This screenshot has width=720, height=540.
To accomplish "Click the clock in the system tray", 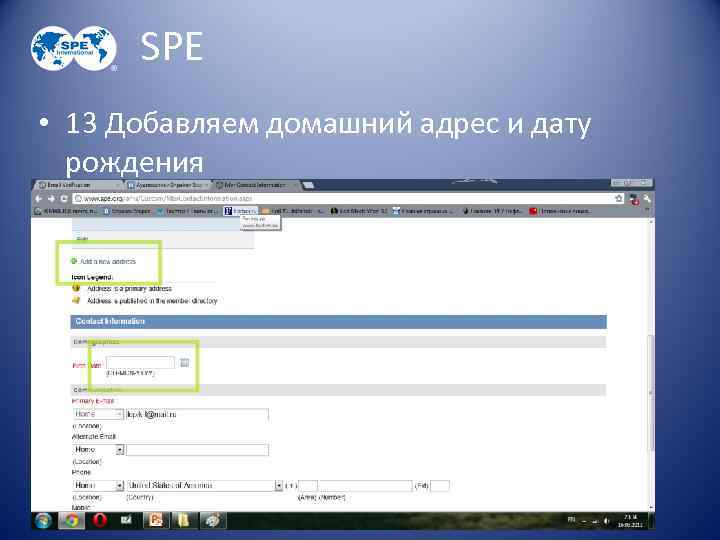I will pyautogui.click(x=630, y=521).
